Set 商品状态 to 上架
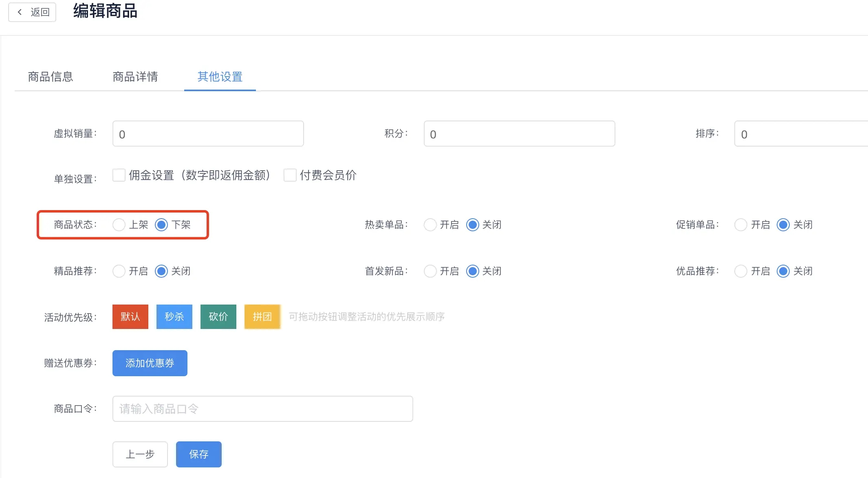868x478 pixels. (x=119, y=225)
